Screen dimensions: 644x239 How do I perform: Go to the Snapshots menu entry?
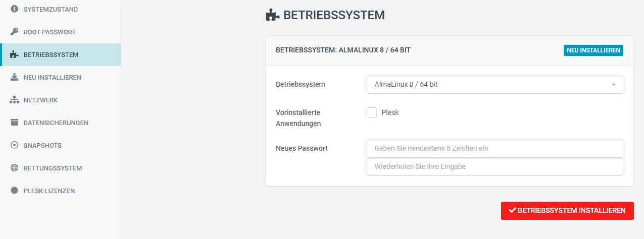click(x=42, y=145)
